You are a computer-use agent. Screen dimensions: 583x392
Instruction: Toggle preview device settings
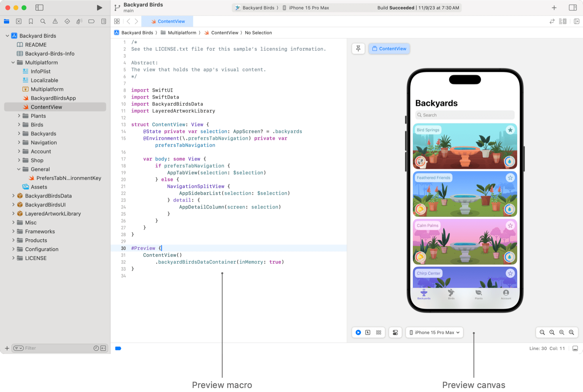(395, 332)
